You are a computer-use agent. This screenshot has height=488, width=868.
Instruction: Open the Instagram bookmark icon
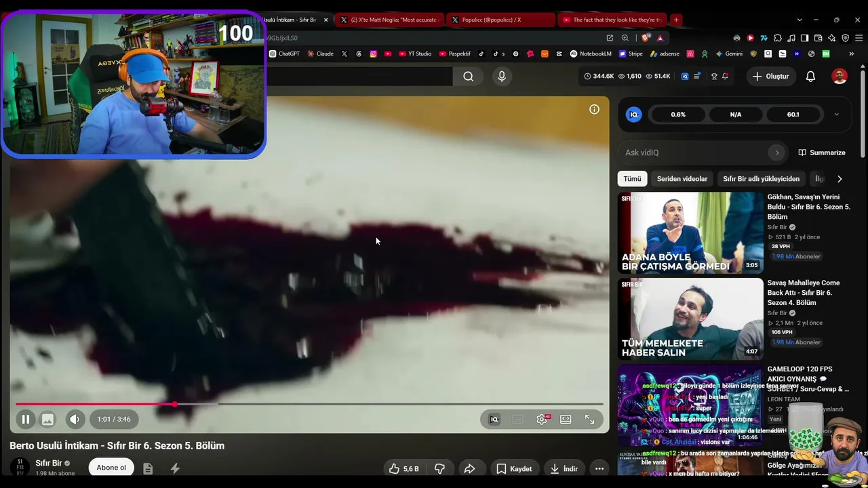(x=373, y=54)
